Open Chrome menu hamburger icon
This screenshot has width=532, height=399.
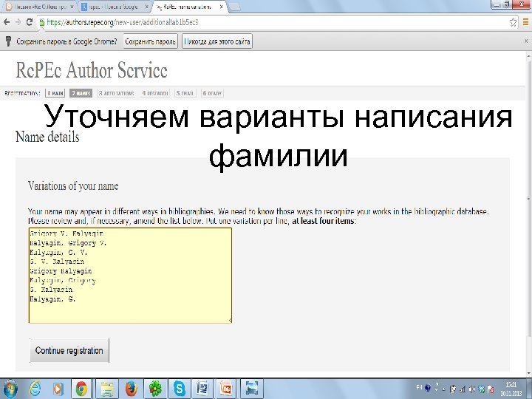click(525, 22)
